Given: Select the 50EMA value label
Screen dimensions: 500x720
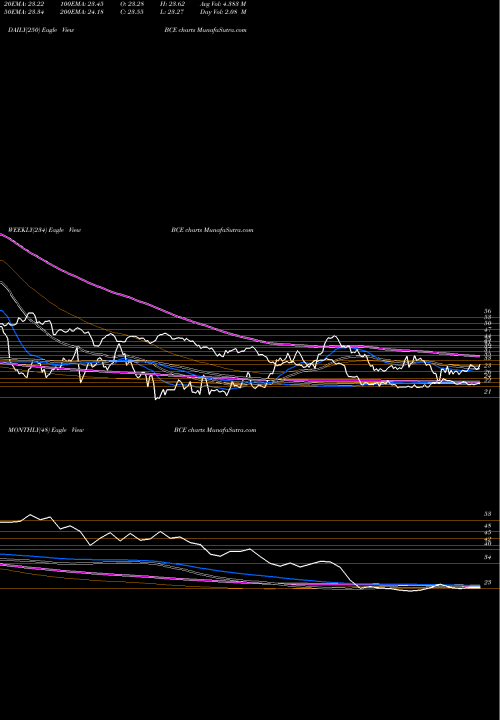Looking at the screenshot, I should (x=23, y=12).
